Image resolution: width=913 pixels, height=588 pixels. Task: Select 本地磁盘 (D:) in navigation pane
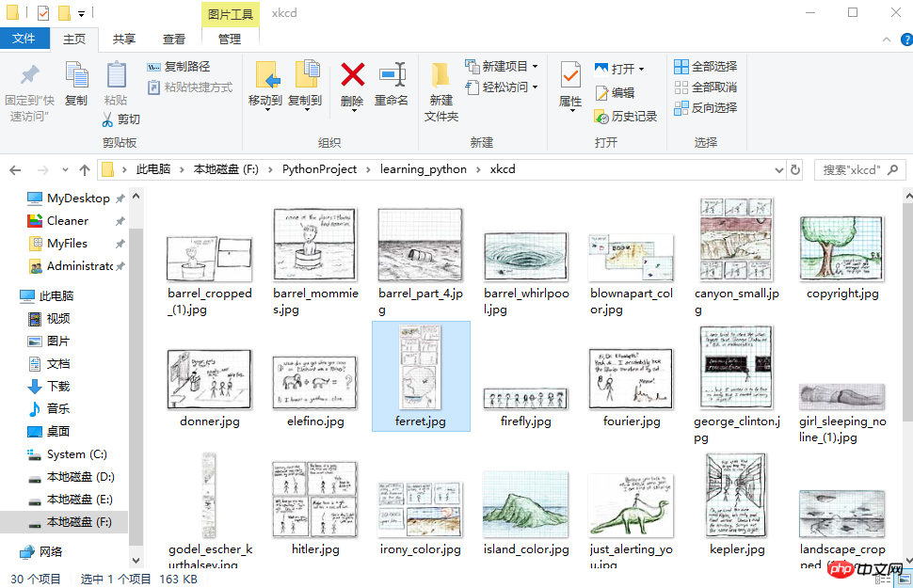tap(72, 477)
